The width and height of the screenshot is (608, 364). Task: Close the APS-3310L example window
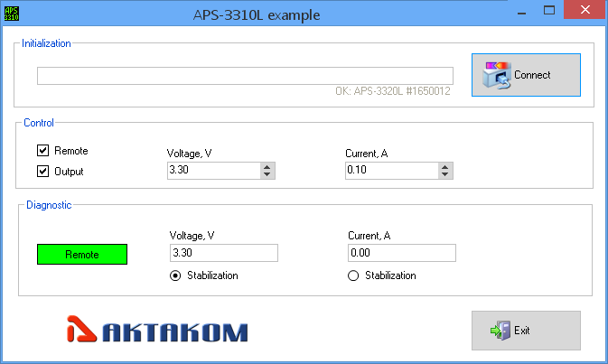[x=585, y=10]
